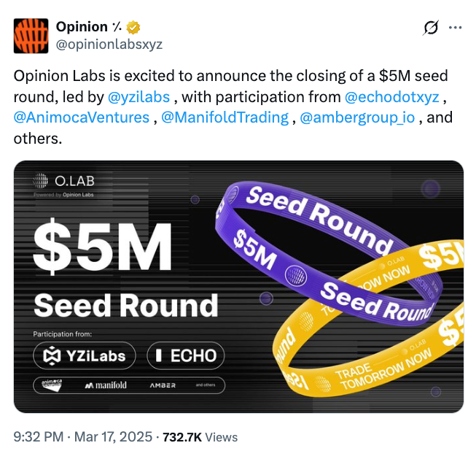Viewport: 476px width, 459px height.
Task: Click the @opinionlabsxyz handle
Action: [x=109, y=45]
